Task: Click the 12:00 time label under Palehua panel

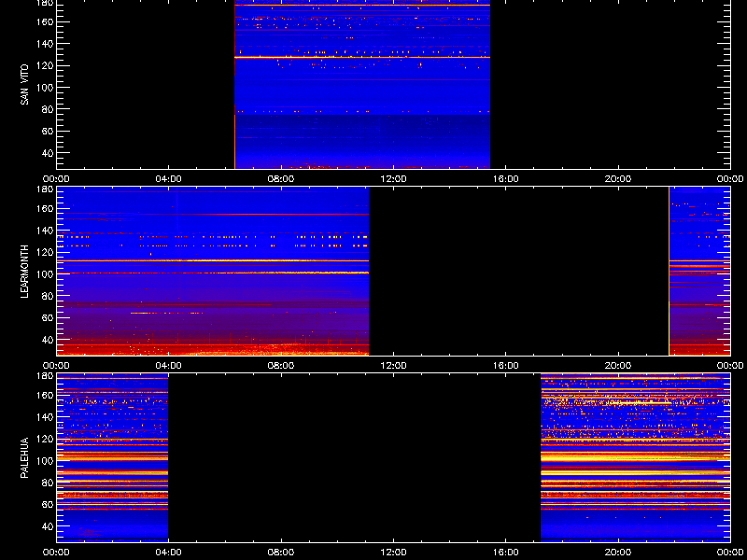Action: tap(393, 553)
